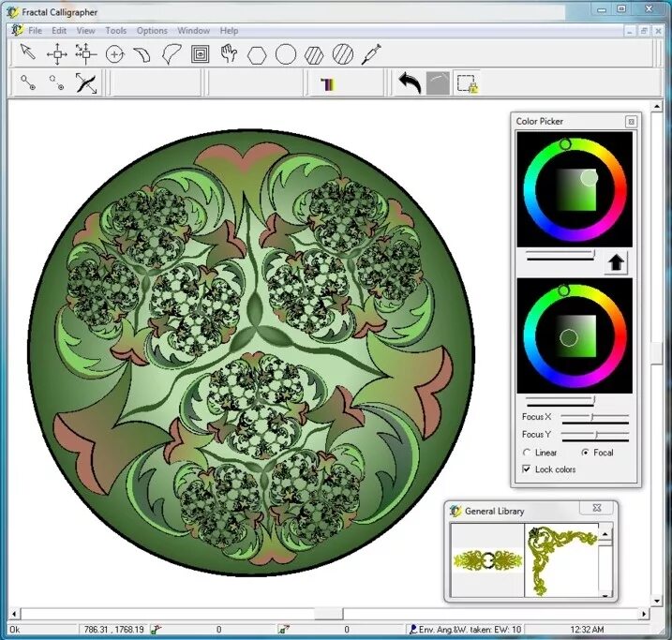Click the horizontal scrollbar thumb

tap(329, 614)
